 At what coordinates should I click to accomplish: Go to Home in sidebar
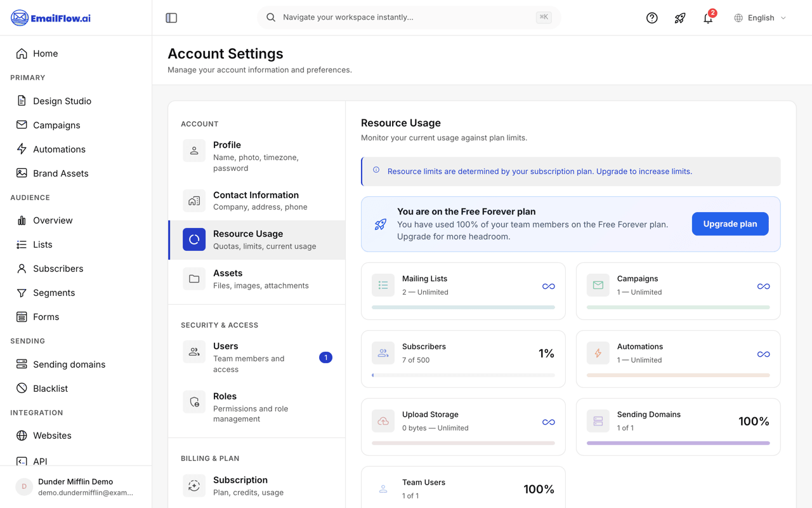point(76,53)
